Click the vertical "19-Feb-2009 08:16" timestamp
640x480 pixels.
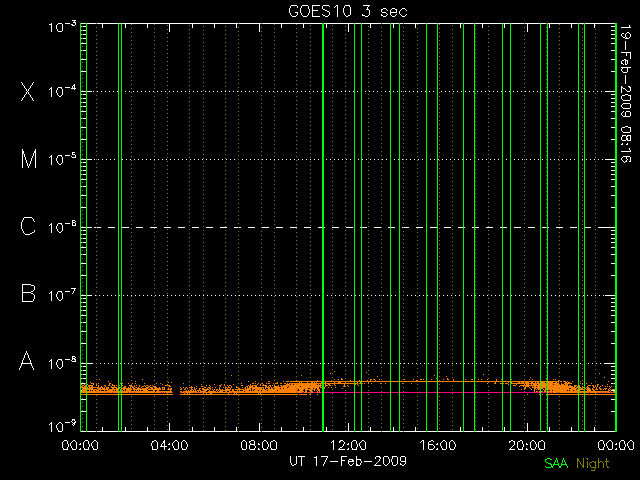(625, 93)
